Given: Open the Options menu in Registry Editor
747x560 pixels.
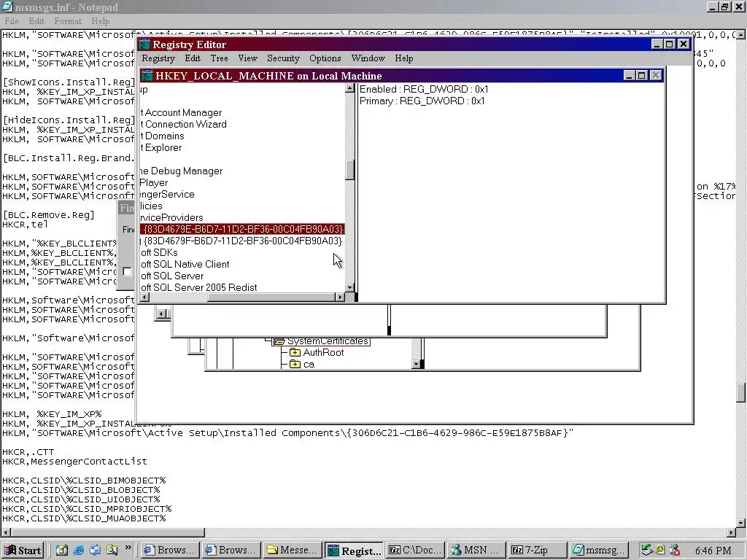Looking at the screenshot, I should pos(325,58).
